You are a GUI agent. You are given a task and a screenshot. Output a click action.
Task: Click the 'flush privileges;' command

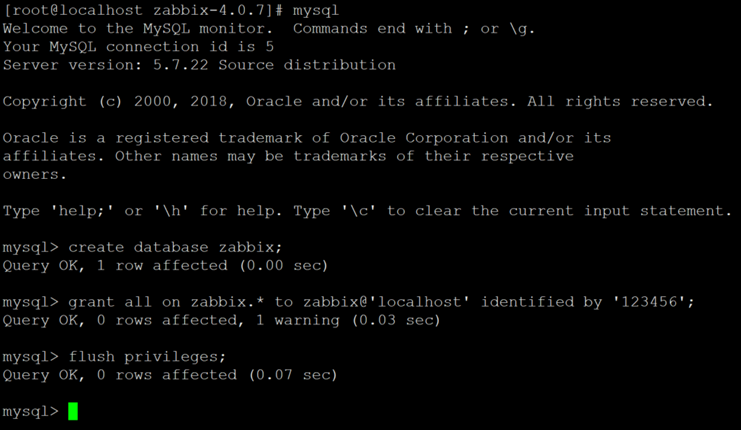[x=147, y=357]
